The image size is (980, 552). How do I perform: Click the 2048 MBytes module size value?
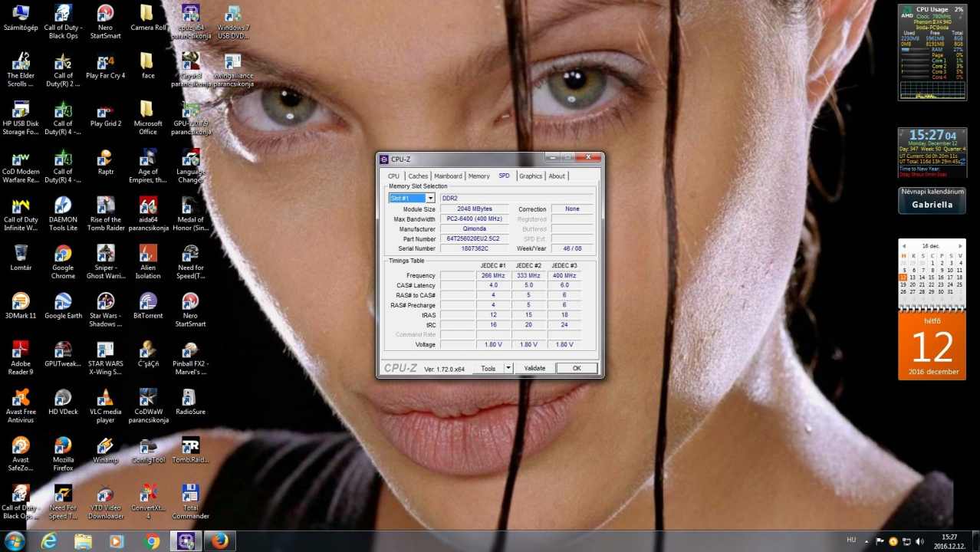(473, 209)
